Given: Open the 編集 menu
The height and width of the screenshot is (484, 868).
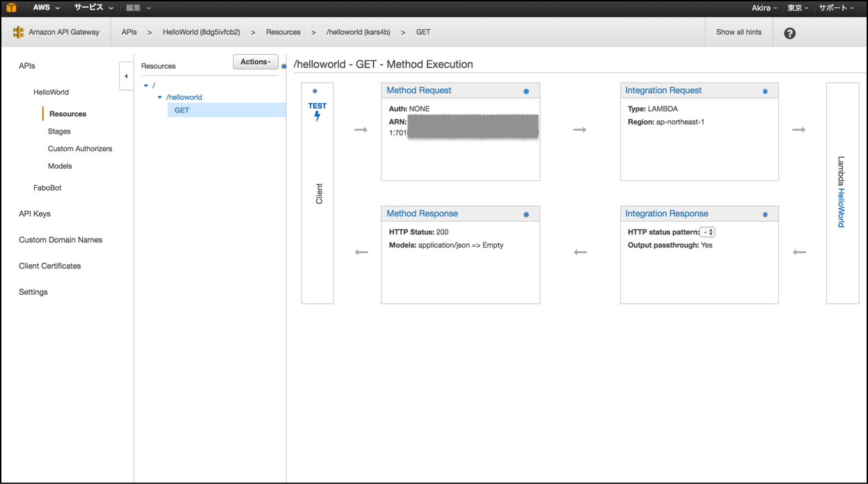Looking at the screenshot, I should [134, 8].
